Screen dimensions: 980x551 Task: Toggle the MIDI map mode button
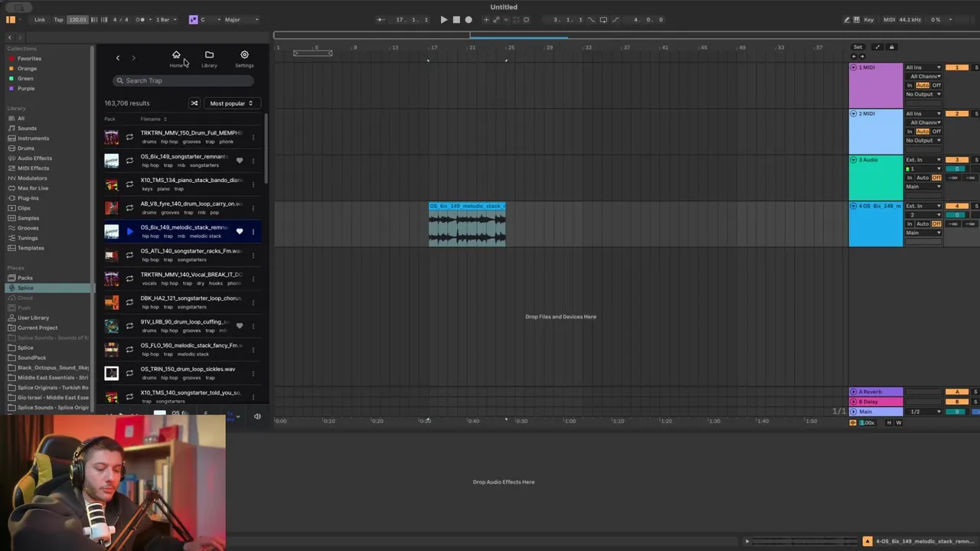889,20
